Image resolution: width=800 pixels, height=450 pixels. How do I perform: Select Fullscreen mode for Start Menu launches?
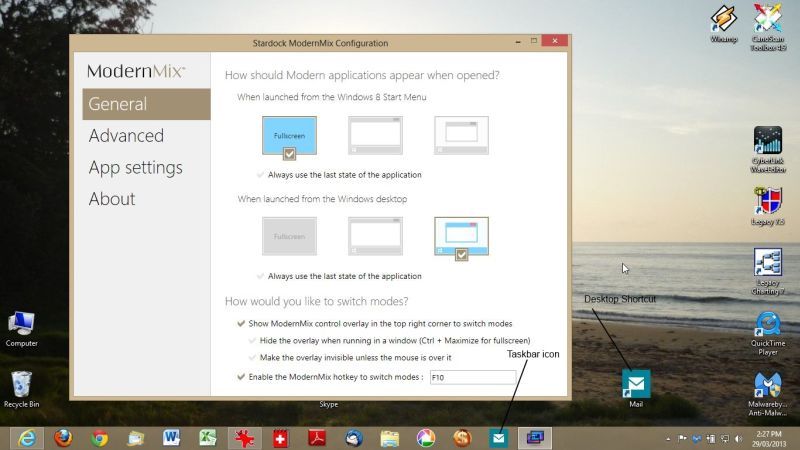click(289, 136)
